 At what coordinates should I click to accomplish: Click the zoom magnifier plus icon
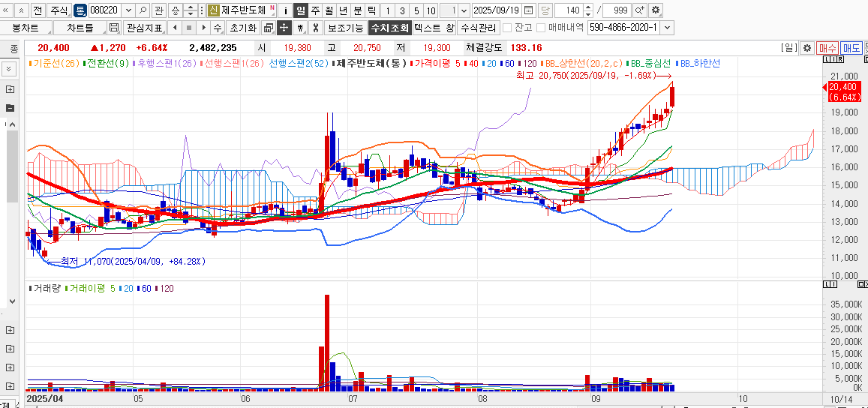(639, 10)
